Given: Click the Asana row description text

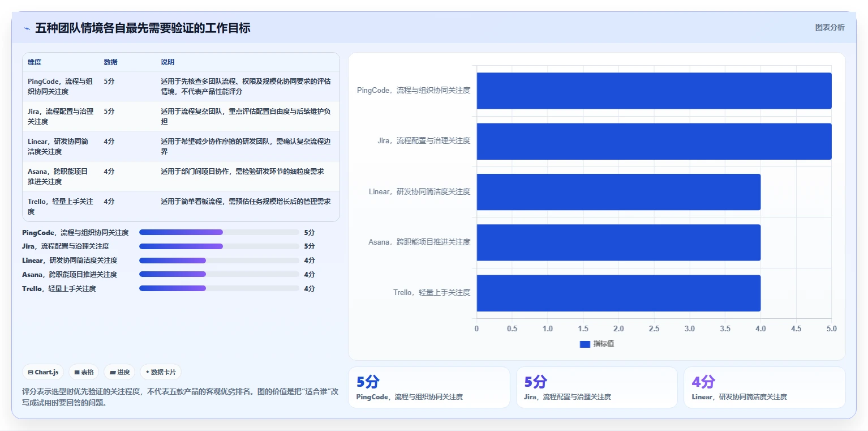Looking at the screenshot, I should click(x=242, y=171).
